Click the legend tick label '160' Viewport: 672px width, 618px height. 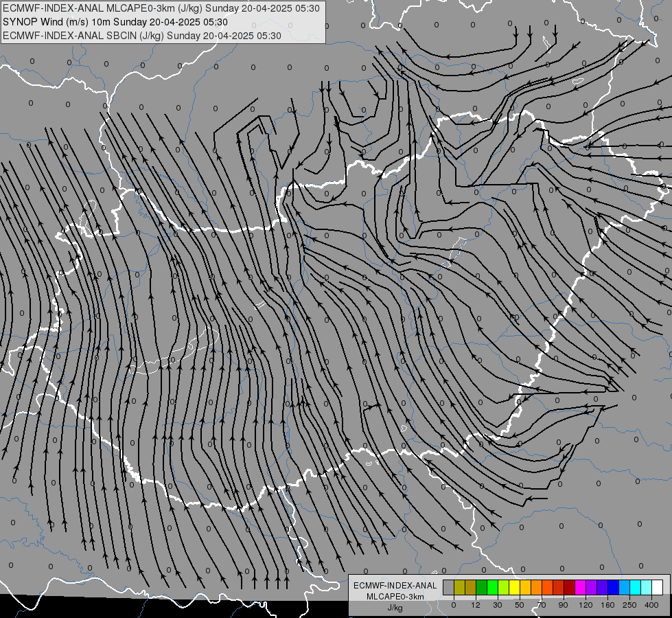(607, 605)
